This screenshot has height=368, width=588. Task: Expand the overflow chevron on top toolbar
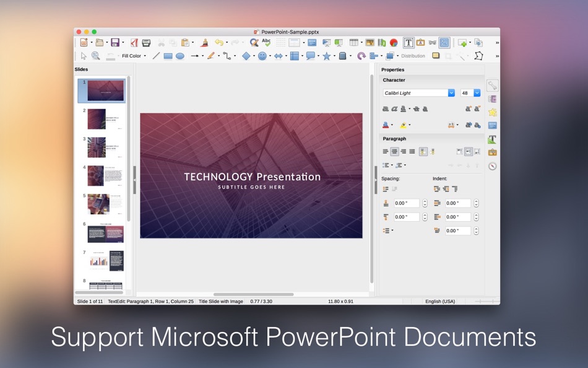click(497, 43)
